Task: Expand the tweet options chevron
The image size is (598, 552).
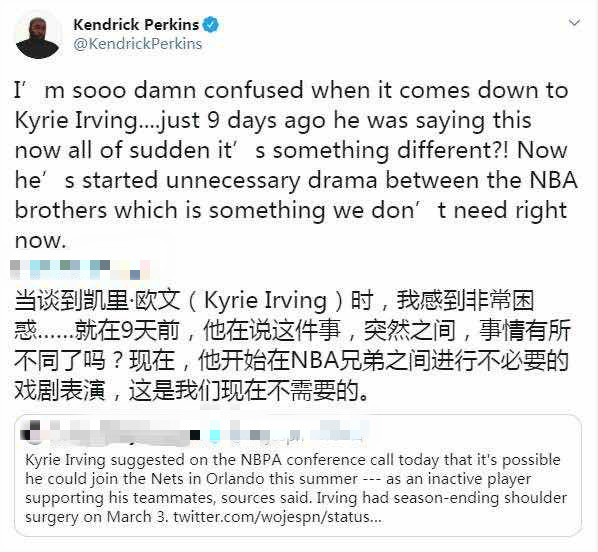Action: tap(574, 23)
